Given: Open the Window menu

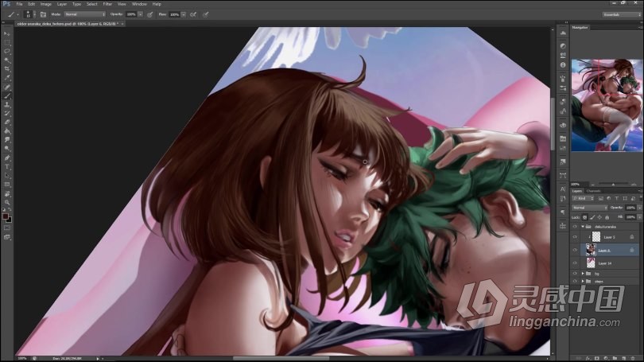Looking at the screenshot, I should click(139, 4).
